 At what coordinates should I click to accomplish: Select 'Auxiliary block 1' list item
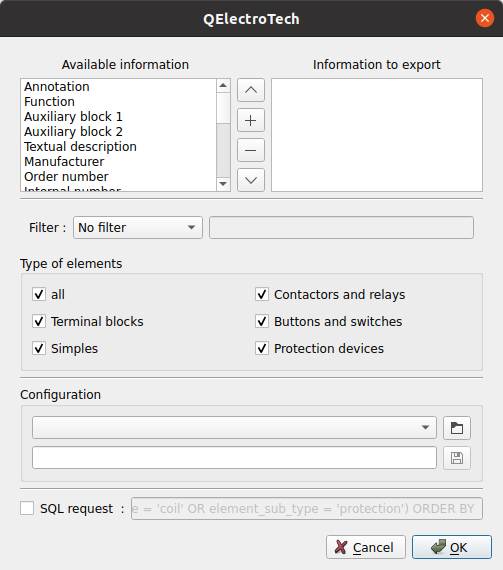[x=118, y=116]
